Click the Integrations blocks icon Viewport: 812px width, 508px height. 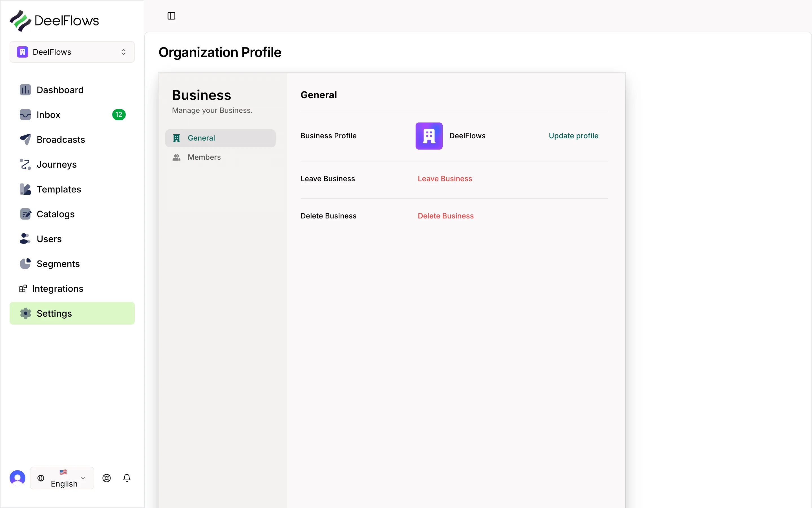tap(23, 289)
